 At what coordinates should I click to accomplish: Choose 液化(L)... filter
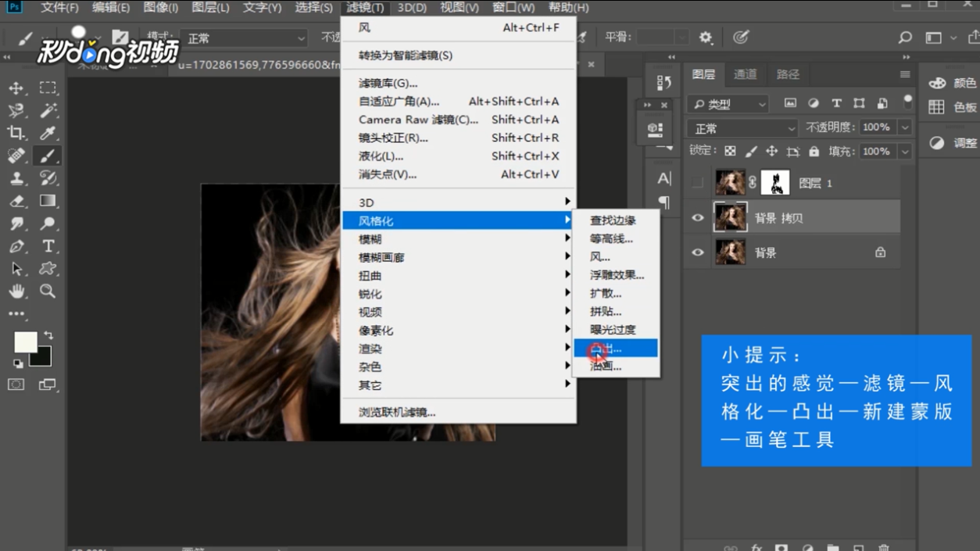(x=458, y=156)
